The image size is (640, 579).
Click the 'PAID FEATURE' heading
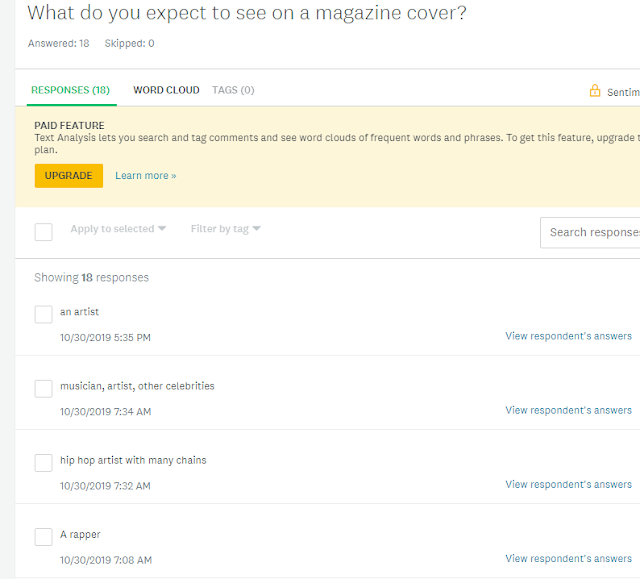(69, 125)
